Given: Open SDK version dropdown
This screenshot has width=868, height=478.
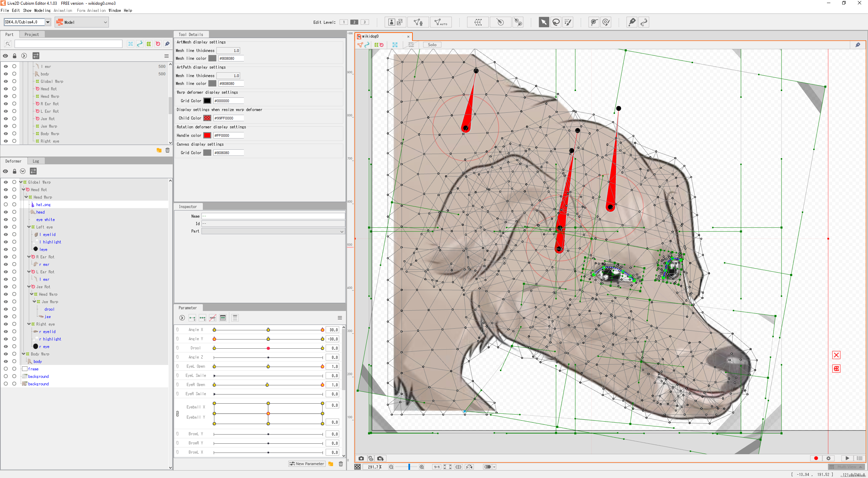Looking at the screenshot, I should pyautogui.click(x=48, y=22).
